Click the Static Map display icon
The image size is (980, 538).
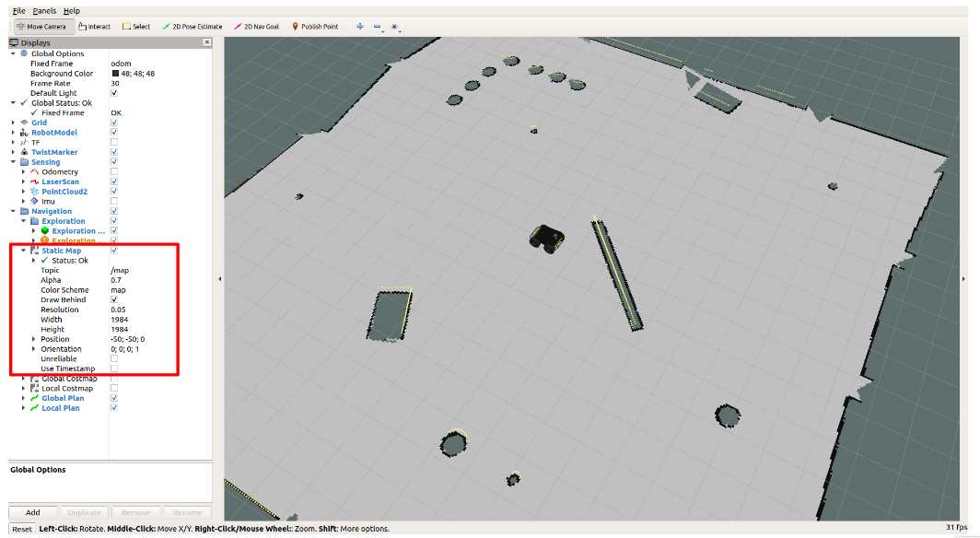34,251
